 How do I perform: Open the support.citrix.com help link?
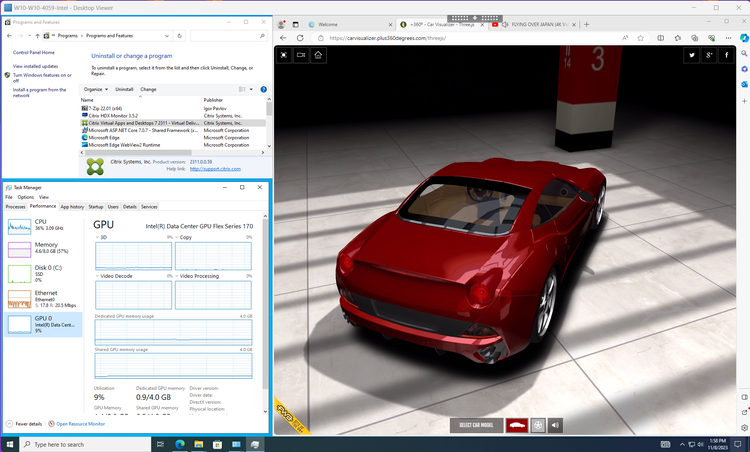215,169
